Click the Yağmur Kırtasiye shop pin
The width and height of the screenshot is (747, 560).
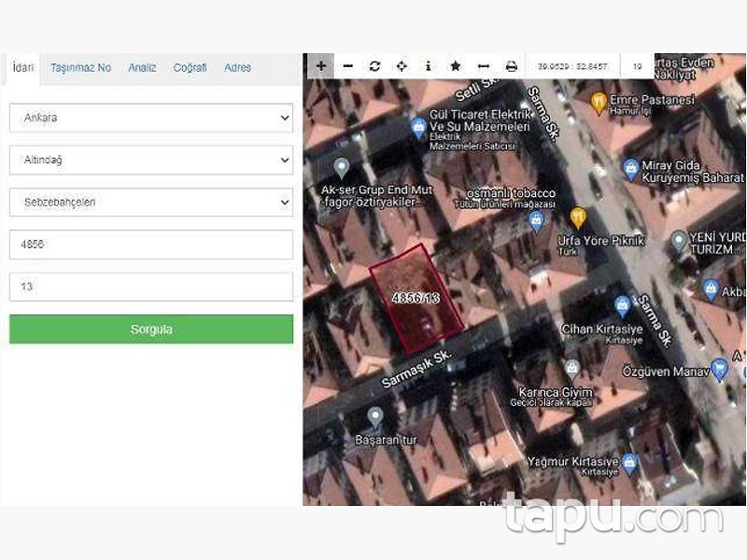click(x=629, y=464)
